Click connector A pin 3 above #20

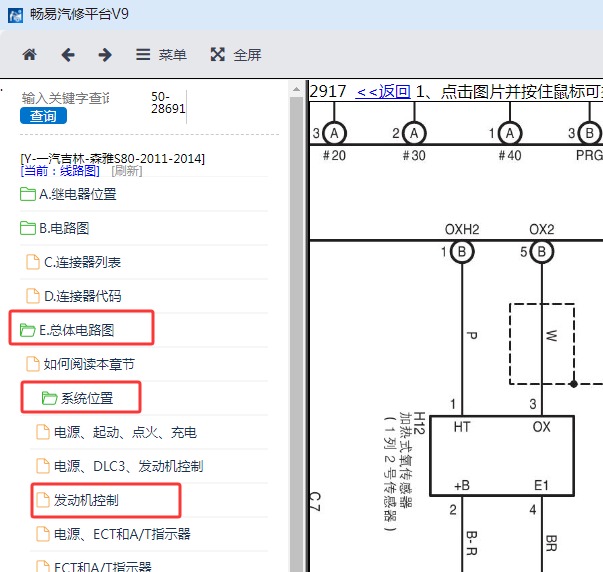334,133
